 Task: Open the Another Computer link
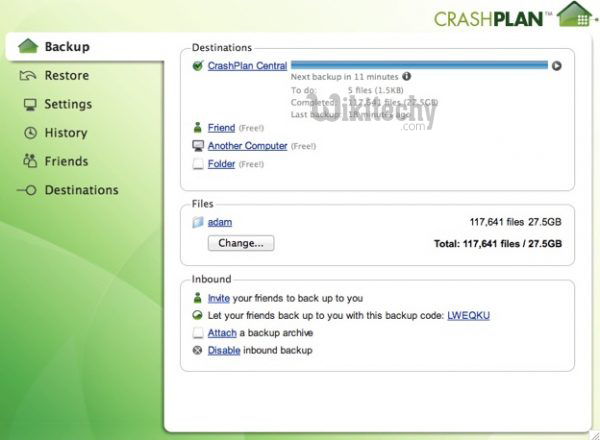pos(247,146)
